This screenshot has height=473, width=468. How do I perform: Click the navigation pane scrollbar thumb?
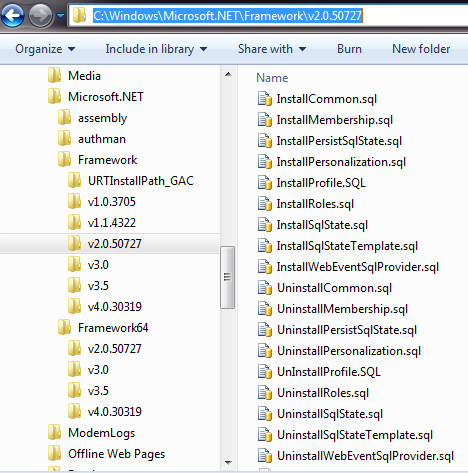tap(227, 277)
